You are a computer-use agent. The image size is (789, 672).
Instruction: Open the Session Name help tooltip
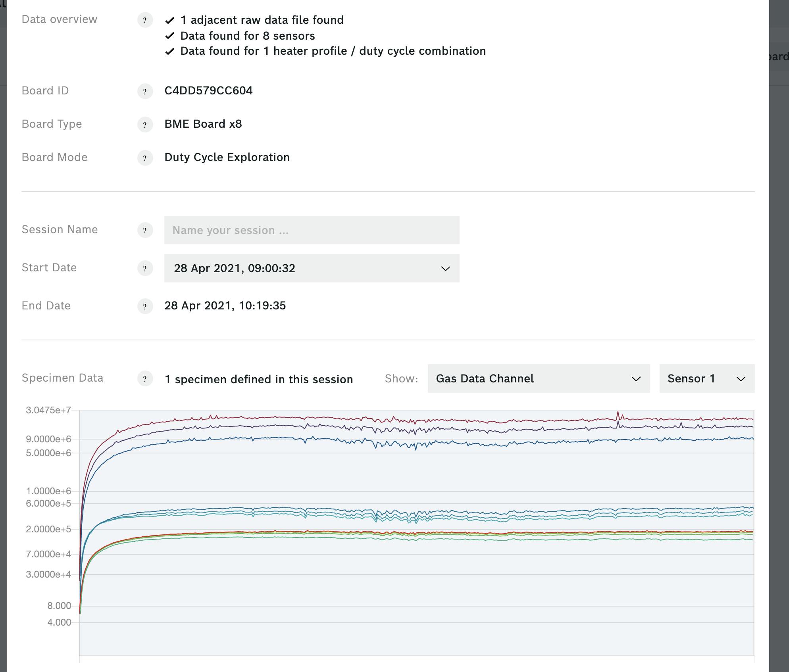click(x=144, y=230)
